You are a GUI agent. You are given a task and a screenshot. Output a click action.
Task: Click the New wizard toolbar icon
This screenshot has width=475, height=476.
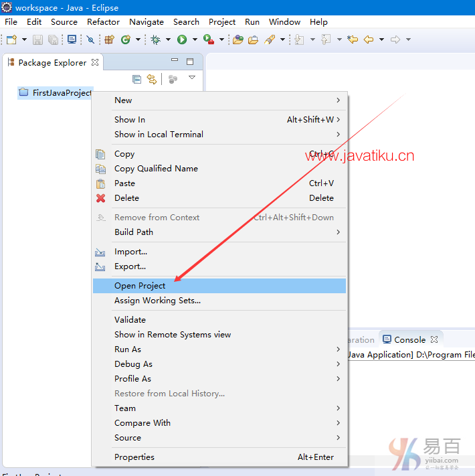[x=12, y=39]
